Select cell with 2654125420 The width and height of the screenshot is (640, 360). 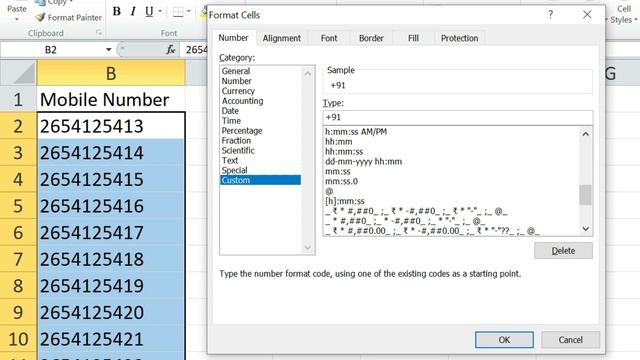click(111, 312)
